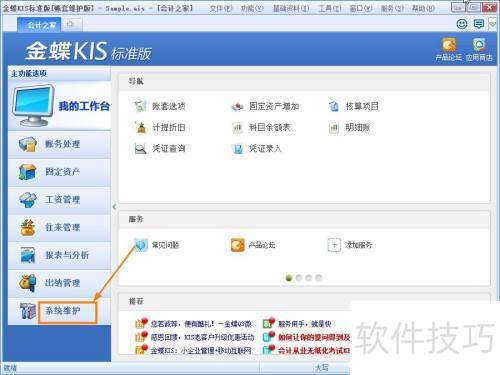Open the 系统维护 module
Viewport: 500px width, 375px height.
pyautogui.click(x=60, y=311)
